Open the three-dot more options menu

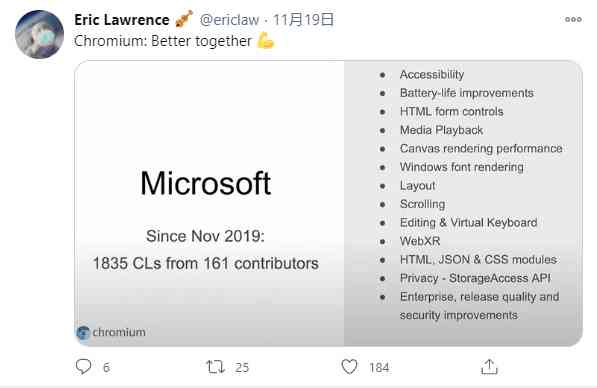(573, 19)
